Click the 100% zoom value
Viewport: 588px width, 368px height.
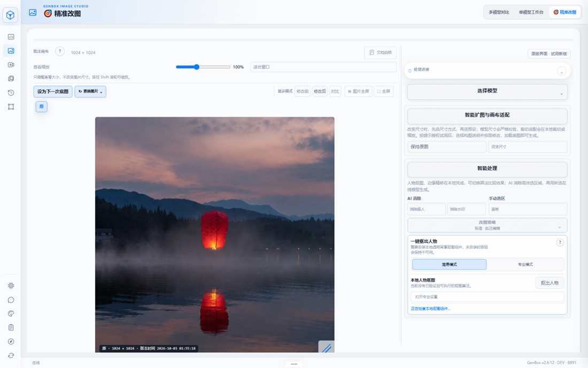click(x=238, y=67)
